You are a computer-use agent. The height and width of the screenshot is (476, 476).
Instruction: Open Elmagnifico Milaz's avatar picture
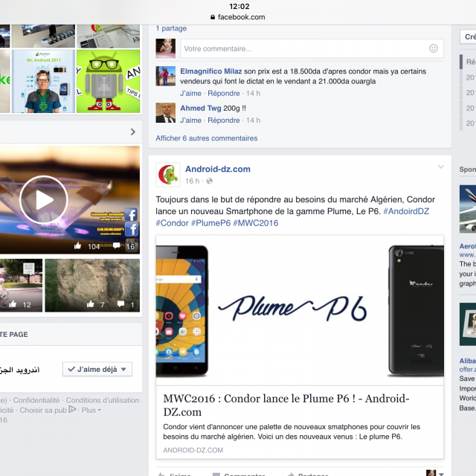coord(166,76)
